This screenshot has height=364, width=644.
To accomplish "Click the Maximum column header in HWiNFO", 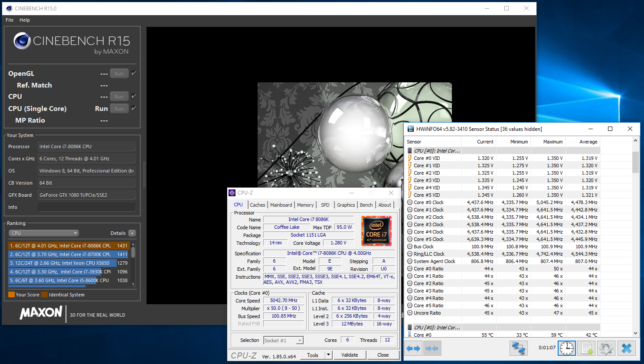I will pyautogui.click(x=549, y=142).
